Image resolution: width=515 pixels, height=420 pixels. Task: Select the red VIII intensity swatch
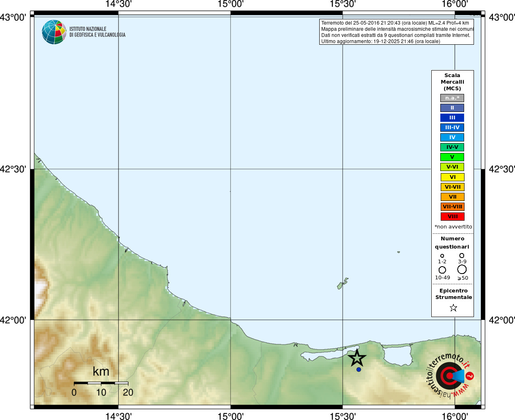(452, 217)
